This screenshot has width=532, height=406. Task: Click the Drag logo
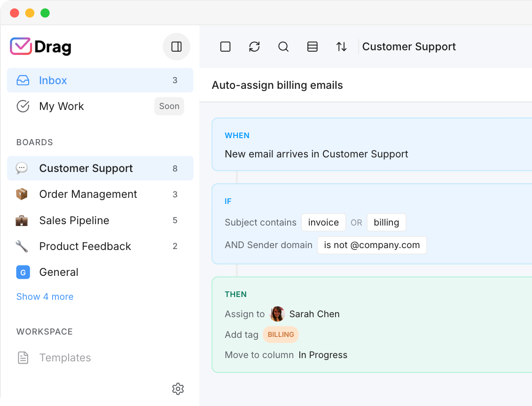41,47
